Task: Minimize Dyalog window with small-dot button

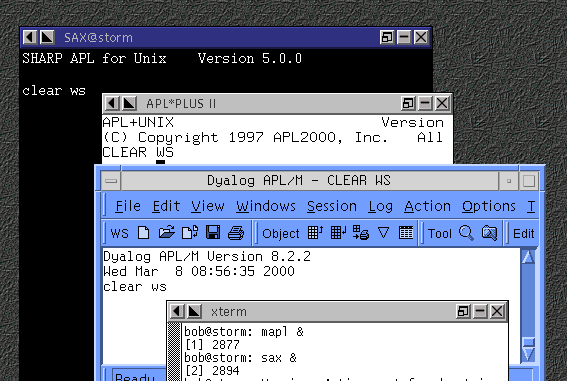Action: click(x=508, y=180)
